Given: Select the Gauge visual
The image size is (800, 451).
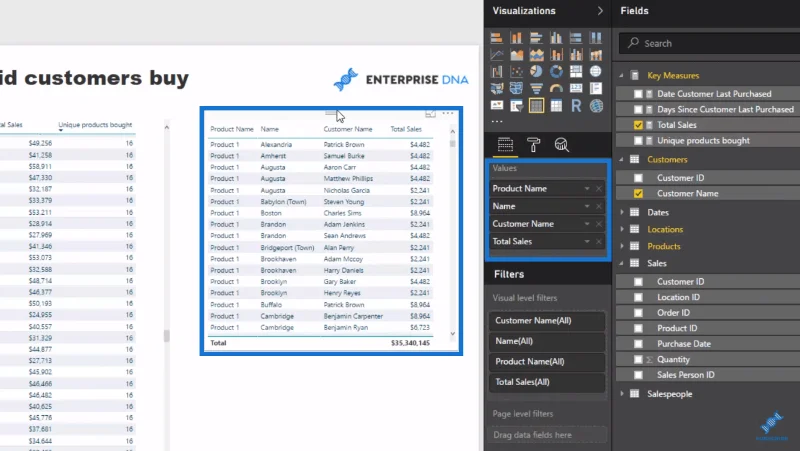Looking at the screenshot, I should 556,88.
